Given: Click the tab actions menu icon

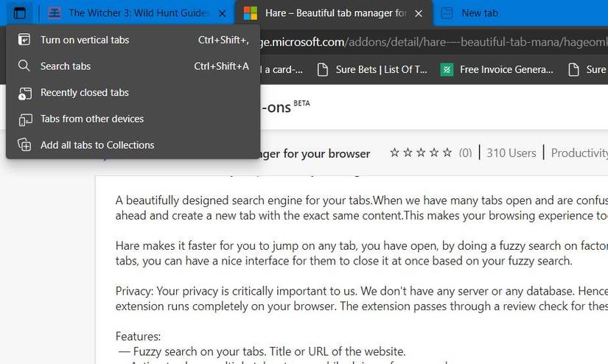Looking at the screenshot, I should click(20, 13).
